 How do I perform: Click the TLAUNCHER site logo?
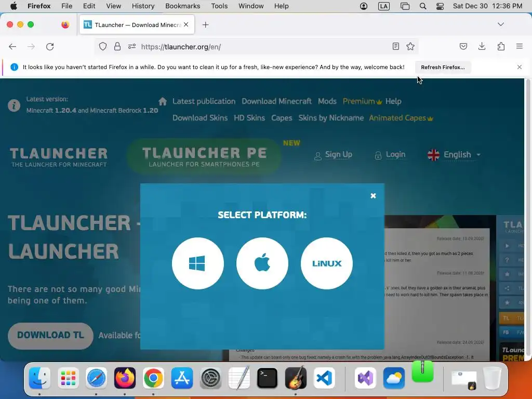(59, 157)
